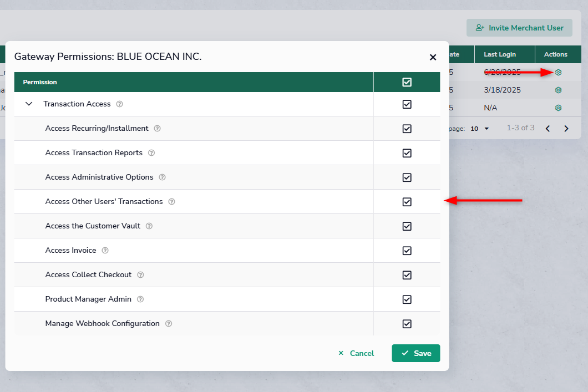Click the Actions column header
The image size is (588, 392).
click(x=555, y=54)
